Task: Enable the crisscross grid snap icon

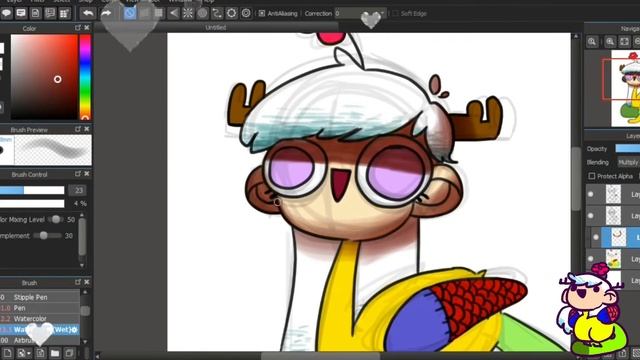Action: point(159,13)
